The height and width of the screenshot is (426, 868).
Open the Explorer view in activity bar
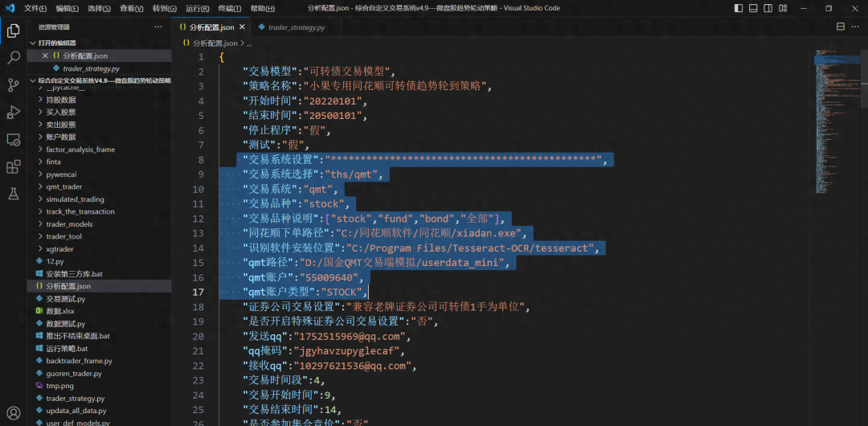pyautogui.click(x=14, y=31)
